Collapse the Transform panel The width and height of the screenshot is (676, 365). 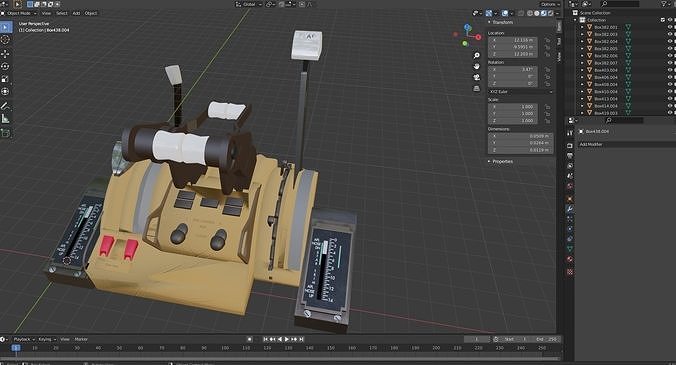[489, 22]
